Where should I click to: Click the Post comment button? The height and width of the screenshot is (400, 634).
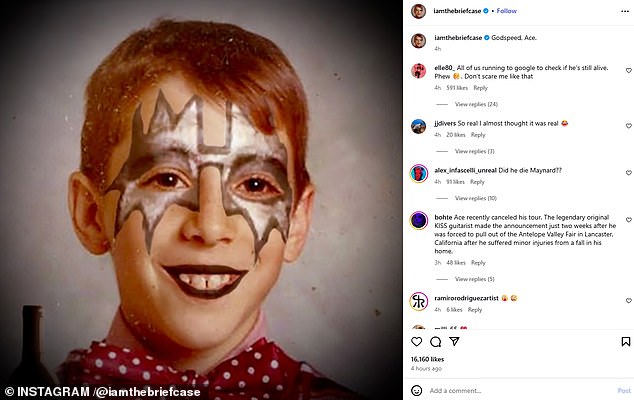[x=624, y=390]
